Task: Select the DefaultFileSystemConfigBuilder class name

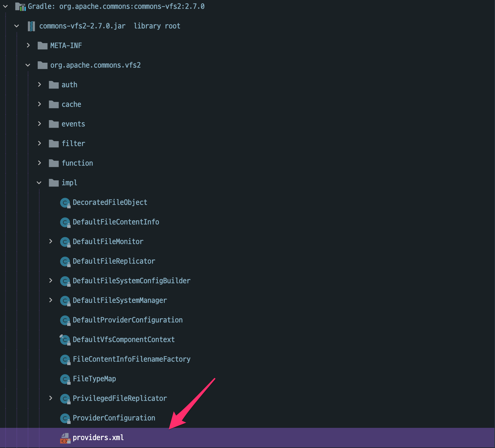Action: click(131, 281)
